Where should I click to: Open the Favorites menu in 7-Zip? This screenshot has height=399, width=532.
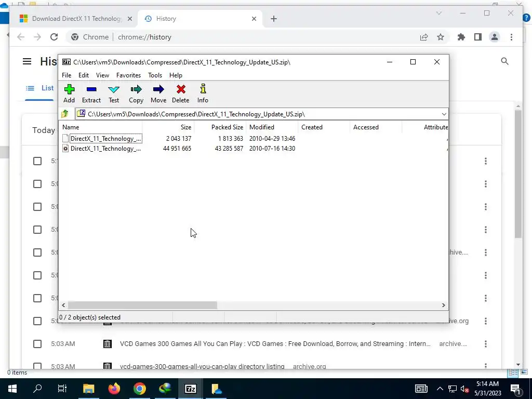tap(129, 75)
